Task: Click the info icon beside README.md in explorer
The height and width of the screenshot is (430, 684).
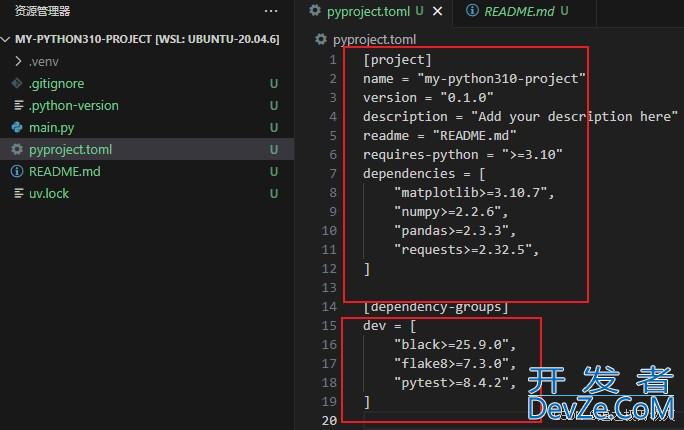Action: [x=17, y=171]
